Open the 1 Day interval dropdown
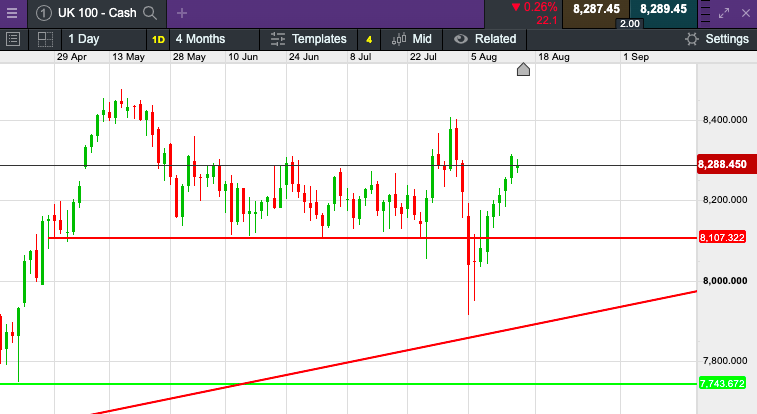 (x=103, y=39)
